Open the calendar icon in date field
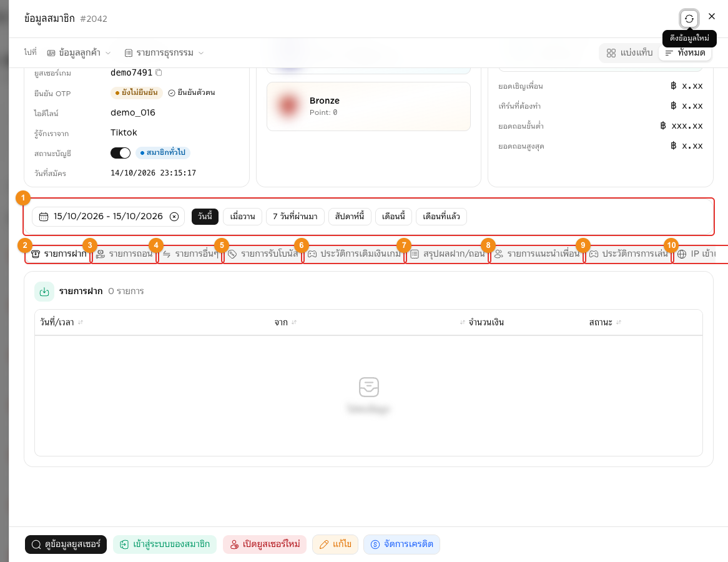Image resolution: width=728 pixels, height=562 pixels. click(x=44, y=217)
